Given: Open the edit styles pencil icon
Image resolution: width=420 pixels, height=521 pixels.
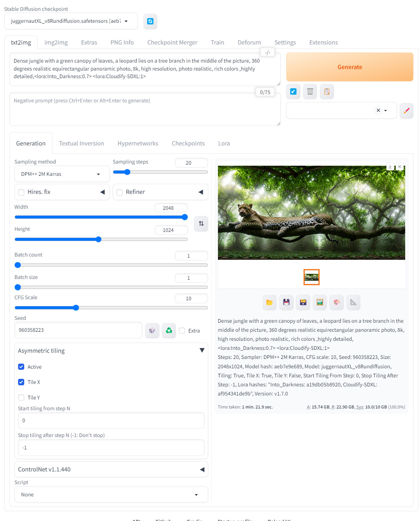Looking at the screenshot, I should tap(406, 111).
